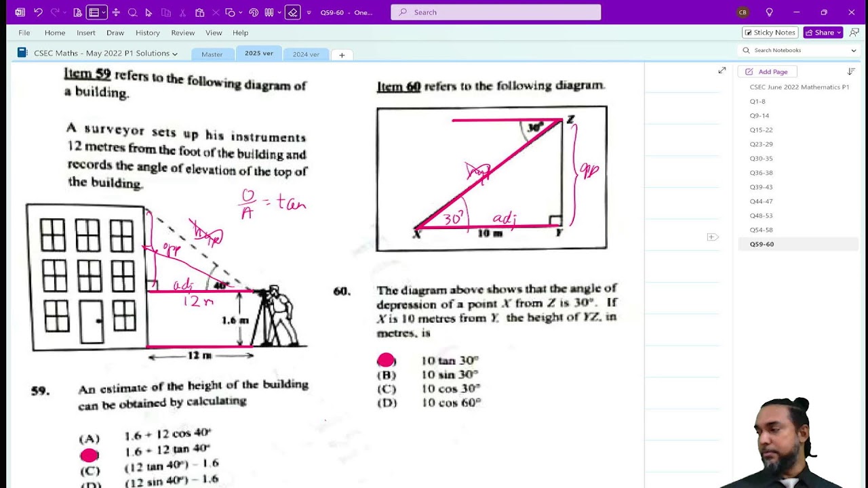
Task: Toggle the Eraser tool
Action: point(292,12)
